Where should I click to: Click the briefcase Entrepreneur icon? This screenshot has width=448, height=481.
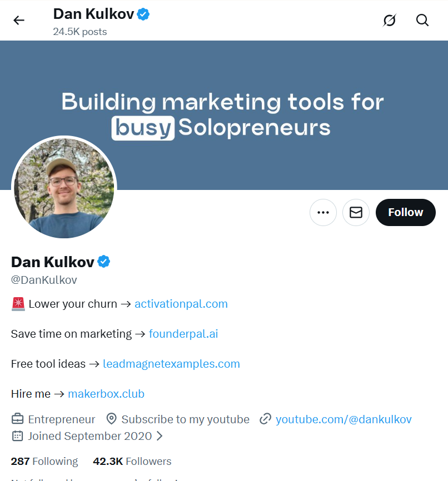pyautogui.click(x=17, y=419)
